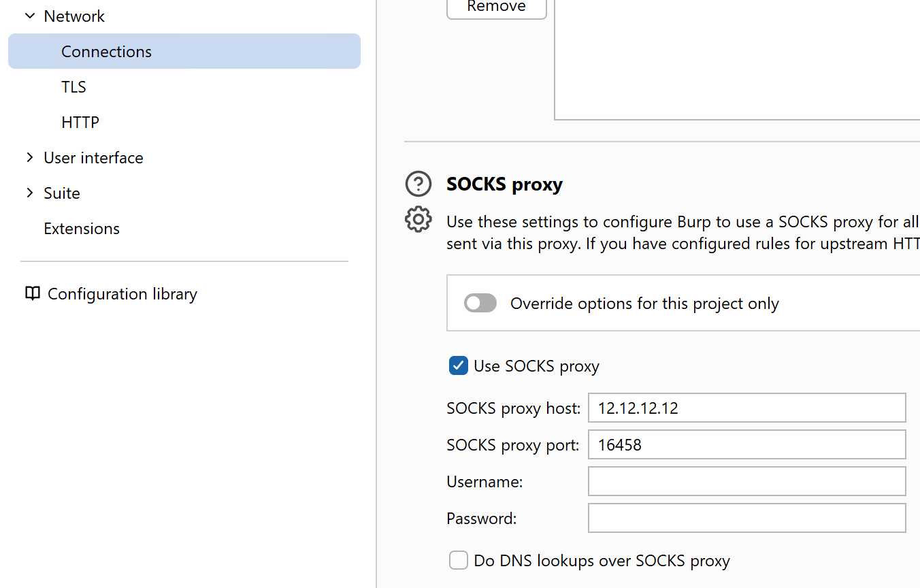
Task: Toggle Override options for this project only
Action: (480, 303)
